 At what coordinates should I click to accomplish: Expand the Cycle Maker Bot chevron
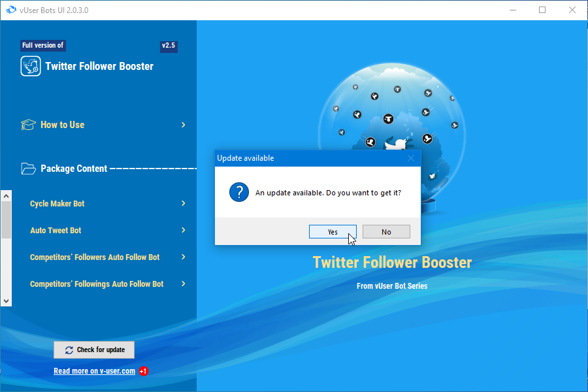tap(184, 203)
